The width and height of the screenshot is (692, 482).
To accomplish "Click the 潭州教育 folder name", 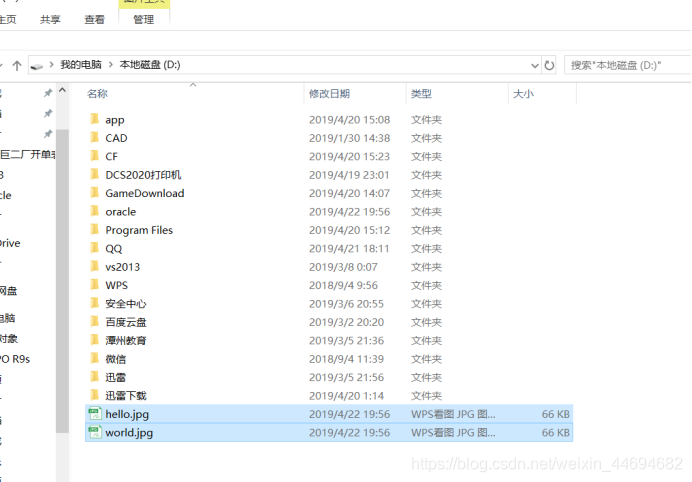I will [126, 341].
